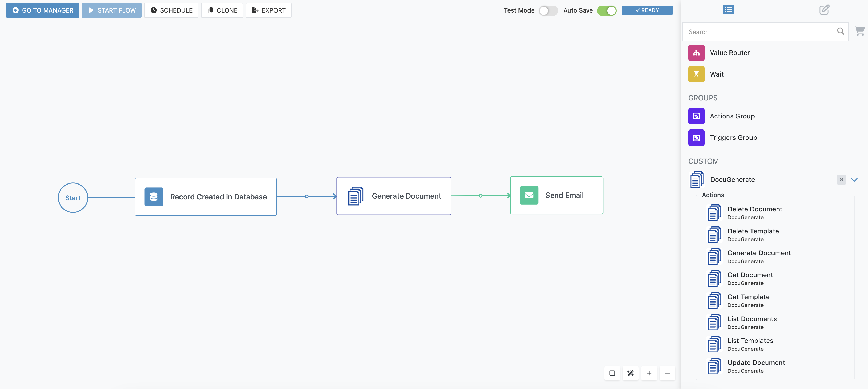Viewport: 868px width, 389px height.
Task: Click "Get Document" text
Action: [750, 275]
